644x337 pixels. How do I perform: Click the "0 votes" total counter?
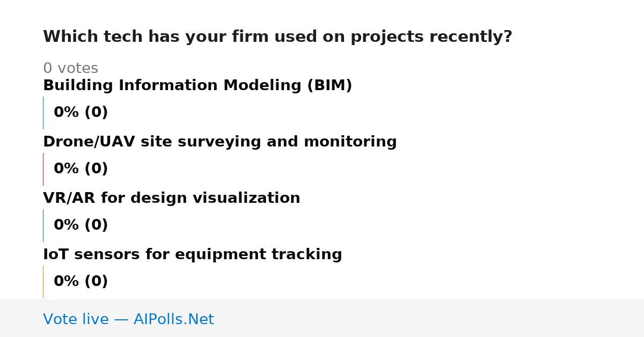pyautogui.click(x=70, y=69)
